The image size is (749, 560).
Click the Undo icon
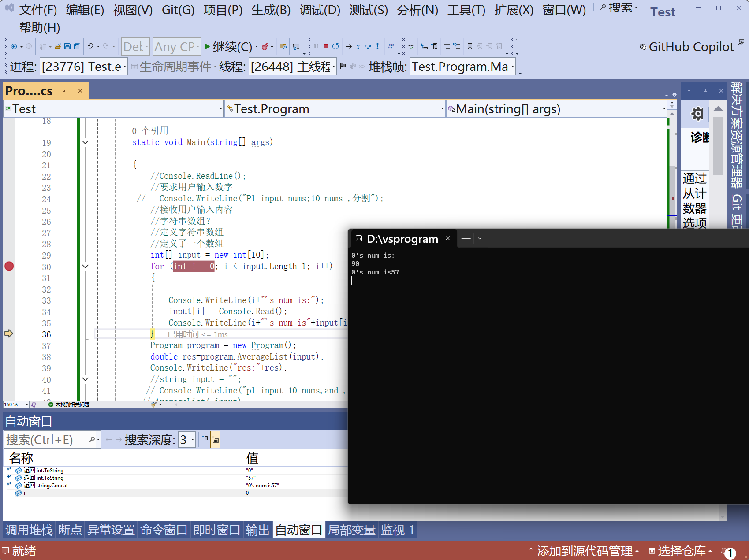point(90,46)
